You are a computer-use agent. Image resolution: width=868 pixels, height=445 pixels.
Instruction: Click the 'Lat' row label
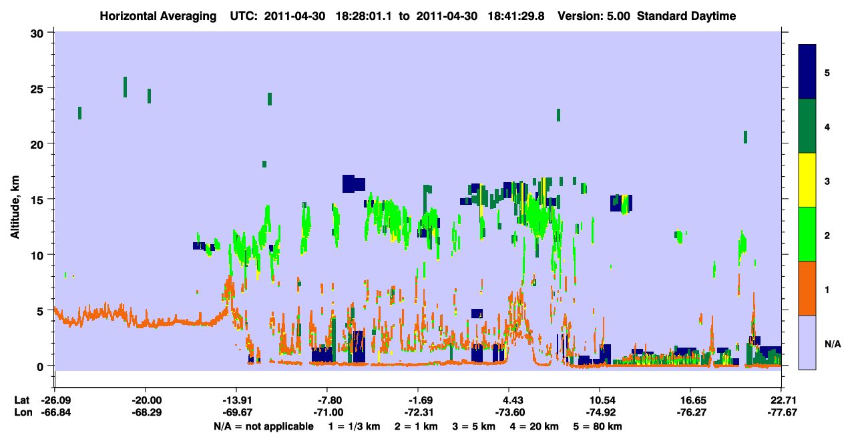click(22, 400)
